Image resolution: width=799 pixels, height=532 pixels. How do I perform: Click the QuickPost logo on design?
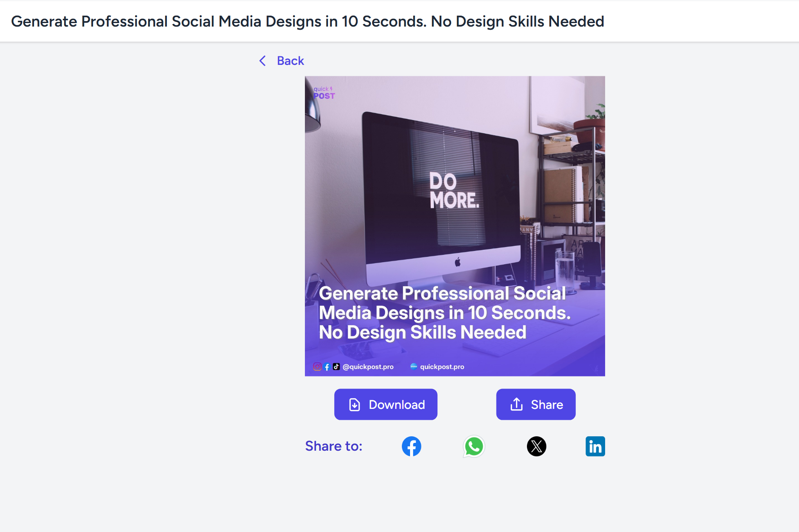[324, 93]
